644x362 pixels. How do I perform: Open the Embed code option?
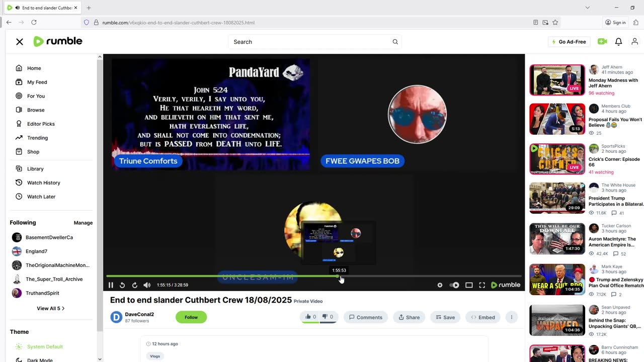click(483, 317)
